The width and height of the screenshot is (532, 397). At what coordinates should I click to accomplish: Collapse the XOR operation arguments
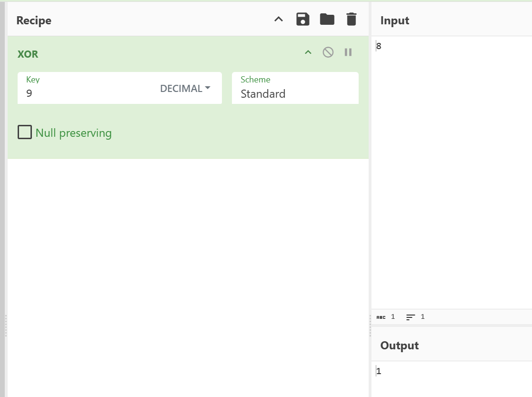[x=308, y=52]
